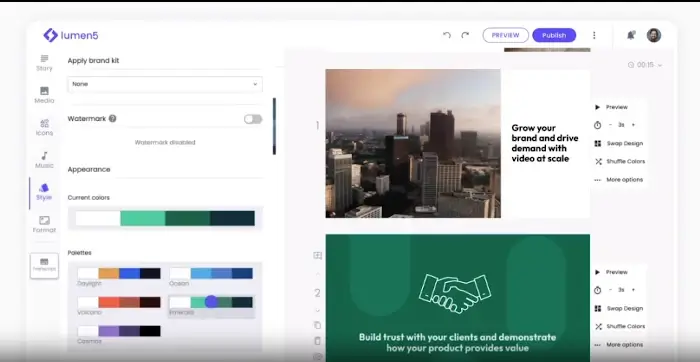Click the Lumen5 logo
700x362 pixels.
(x=71, y=35)
